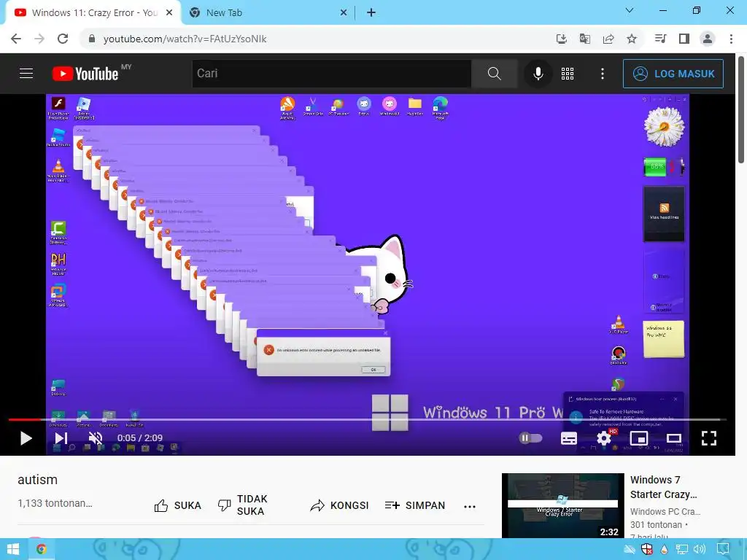The width and height of the screenshot is (747, 560).
Task: Unmute the video volume
Action: pos(96,438)
